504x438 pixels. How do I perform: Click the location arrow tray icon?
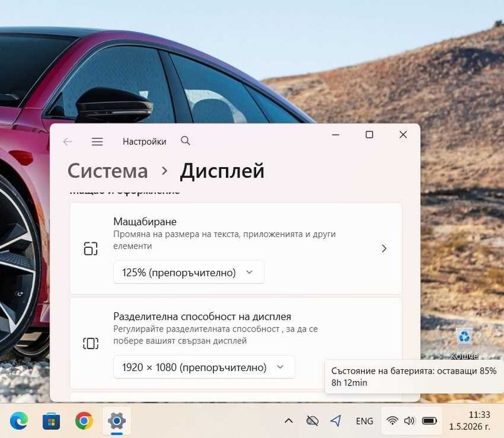coord(336,420)
